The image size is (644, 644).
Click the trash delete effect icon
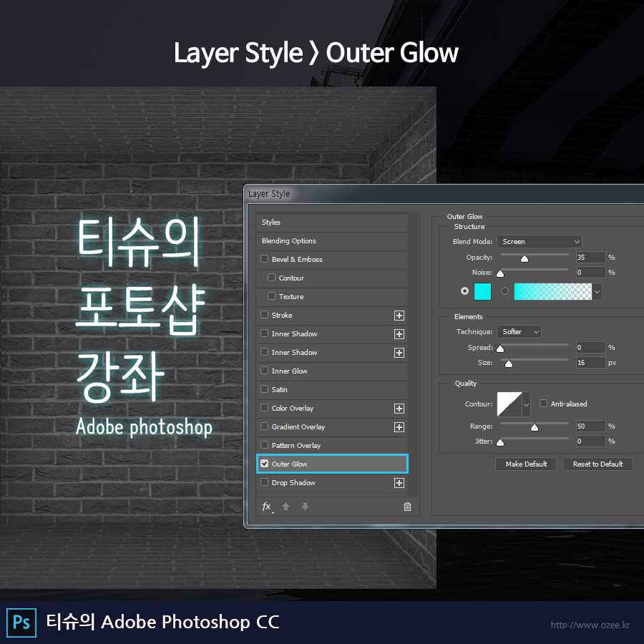pos(407,507)
